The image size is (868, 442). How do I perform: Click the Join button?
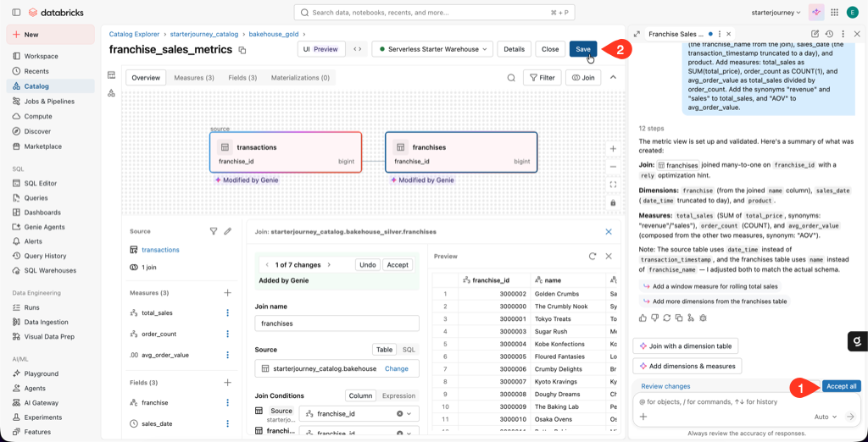(x=583, y=78)
